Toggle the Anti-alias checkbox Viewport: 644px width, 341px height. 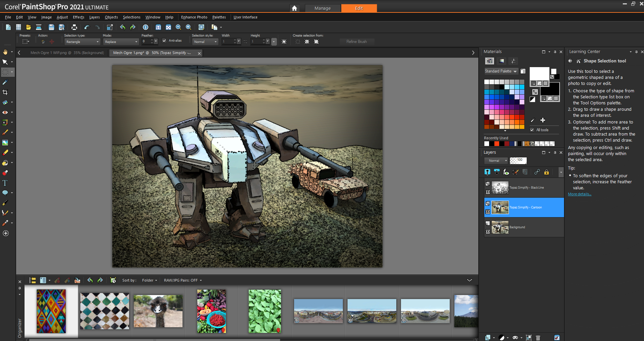coord(164,41)
